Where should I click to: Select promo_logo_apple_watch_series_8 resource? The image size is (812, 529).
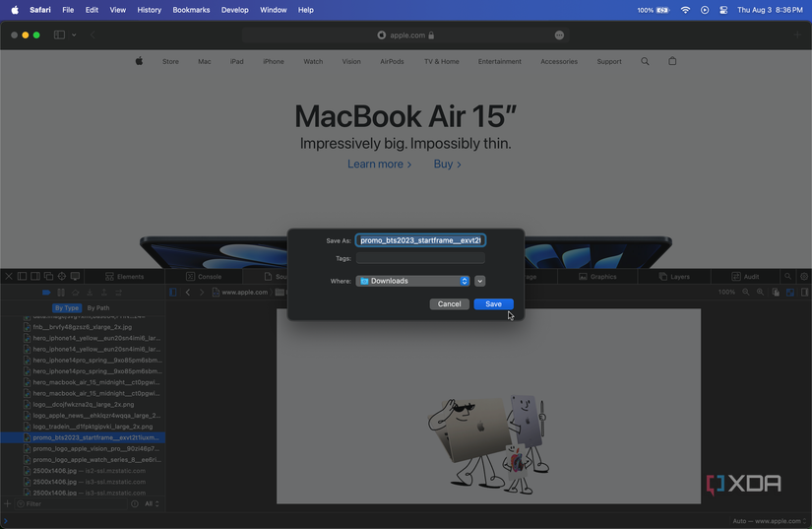pos(83,460)
